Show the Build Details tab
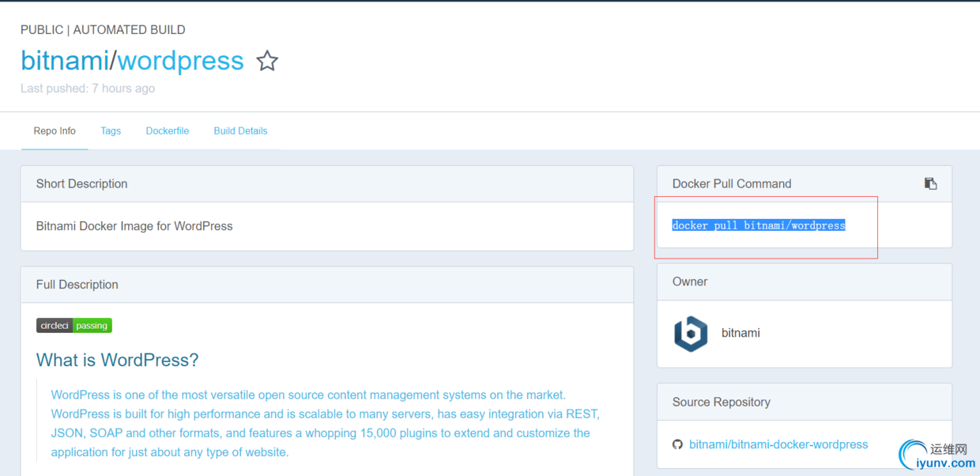This screenshot has width=980, height=476. click(240, 131)
